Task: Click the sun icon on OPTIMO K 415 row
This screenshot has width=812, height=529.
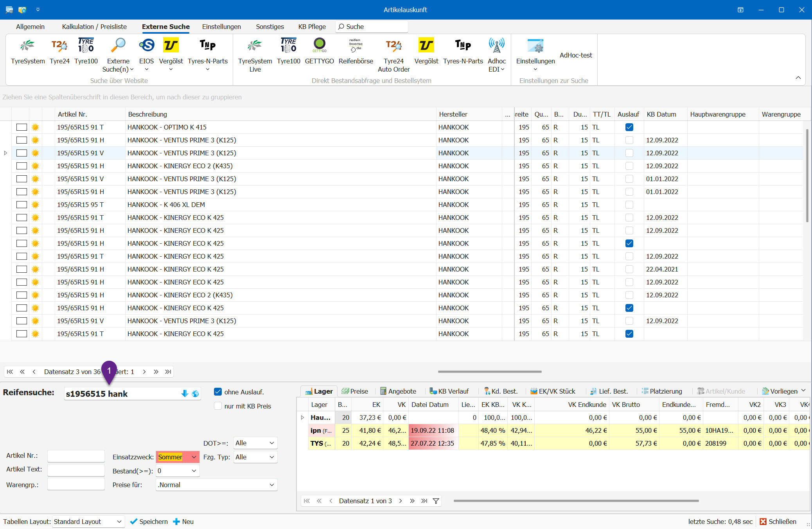Action: (x=35, y=127)
